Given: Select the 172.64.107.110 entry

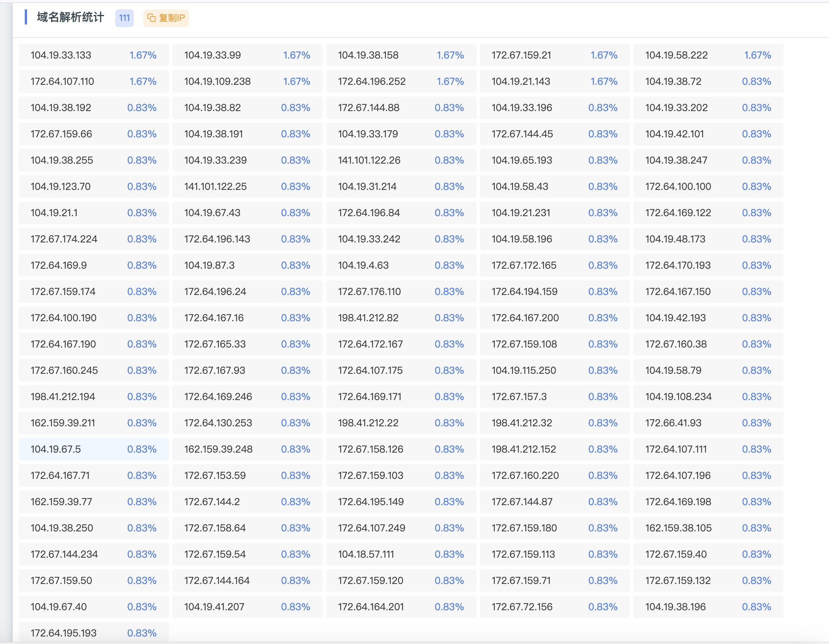Looking at the screenshot, I should [94, 81].
